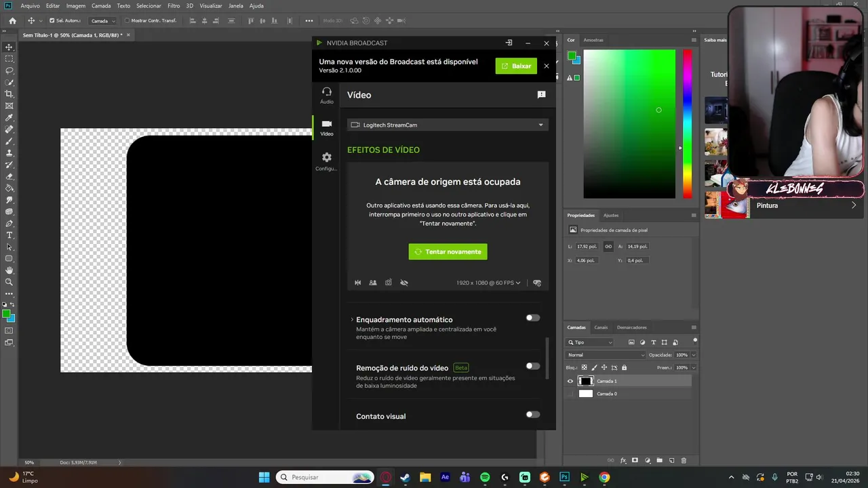Switch to the Ajustes tab

[x=611, y=215]
